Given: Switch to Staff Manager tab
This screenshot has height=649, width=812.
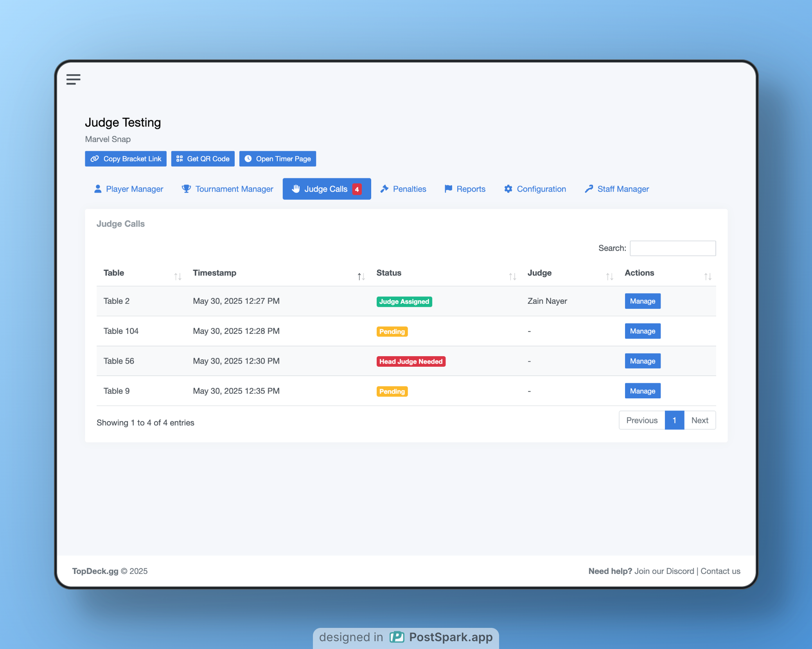Looking at the screenshot, I should click(617, 189).
